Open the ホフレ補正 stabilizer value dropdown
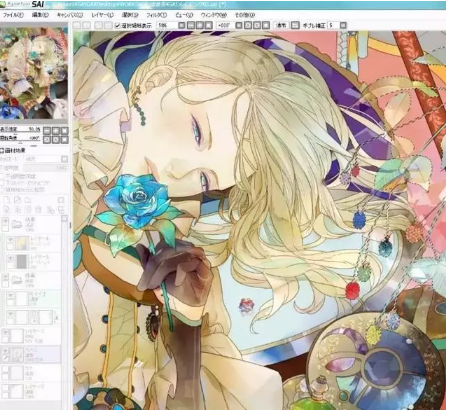450x411 pixels. pos(343,25)
